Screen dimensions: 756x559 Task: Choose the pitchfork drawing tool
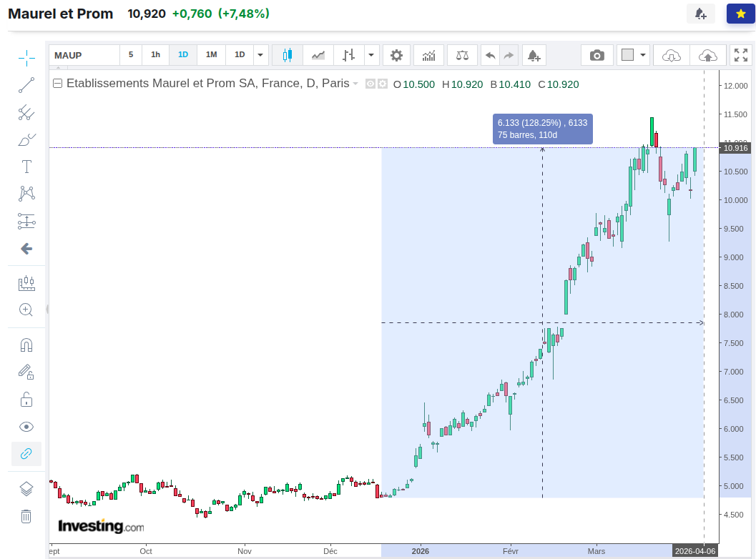26,113
